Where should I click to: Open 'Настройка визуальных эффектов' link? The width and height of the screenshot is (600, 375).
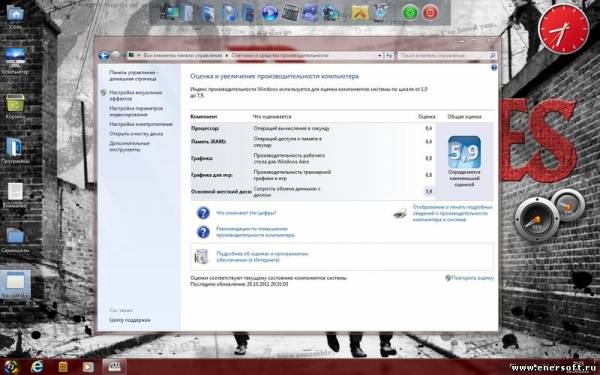(135, 95)
